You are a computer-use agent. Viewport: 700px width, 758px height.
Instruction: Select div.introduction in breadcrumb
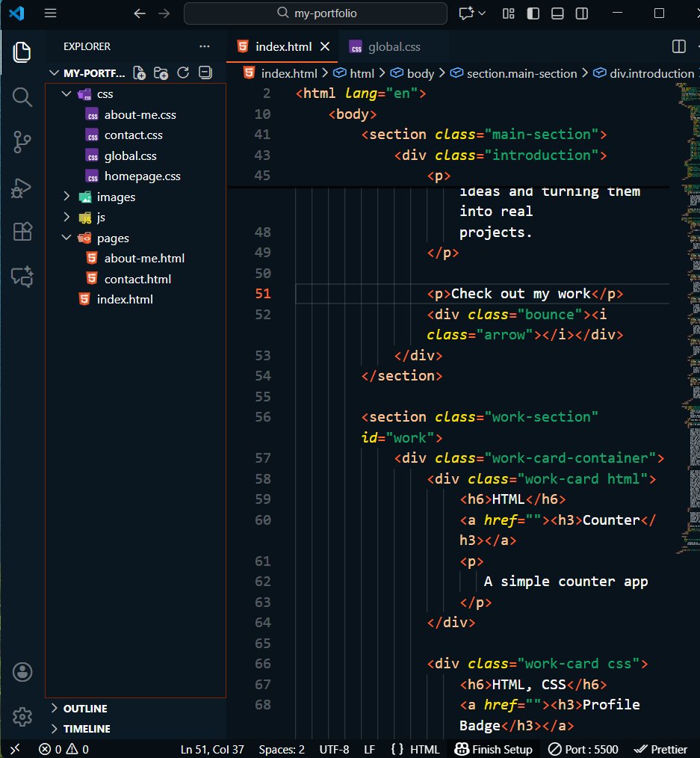pos(651,73)
